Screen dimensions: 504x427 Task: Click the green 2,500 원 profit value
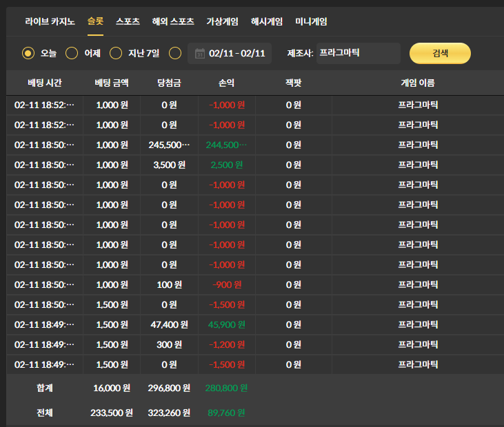coord(227,165)
